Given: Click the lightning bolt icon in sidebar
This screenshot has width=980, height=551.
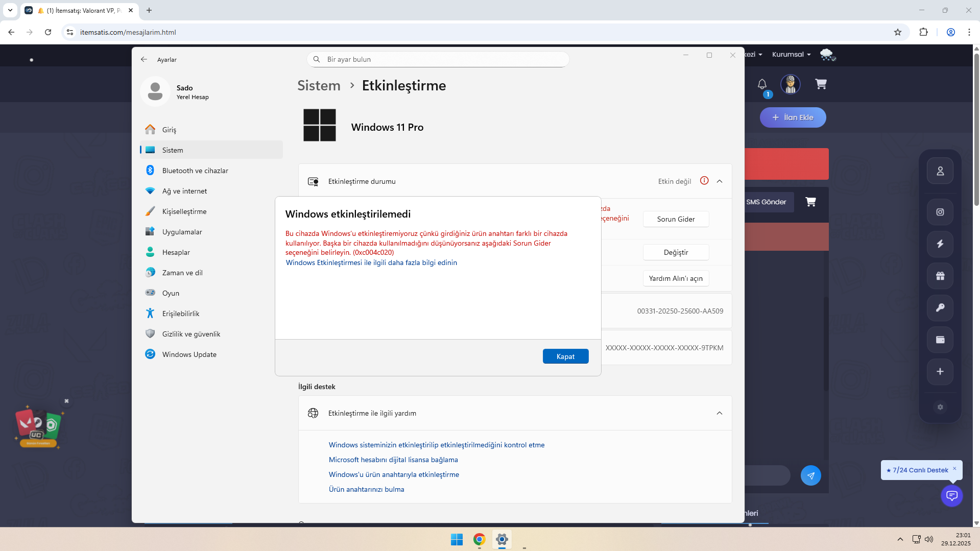Looking at the screenshot, I should 940,244.
